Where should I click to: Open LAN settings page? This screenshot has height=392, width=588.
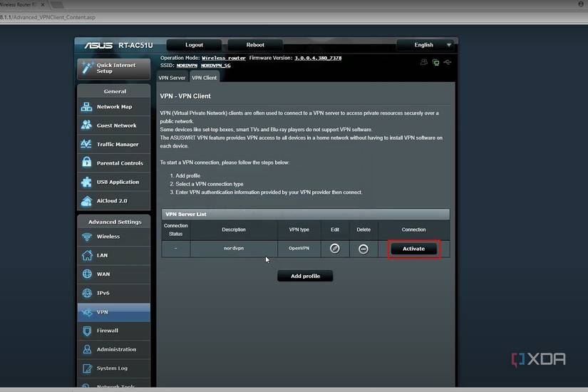point(113,255)
